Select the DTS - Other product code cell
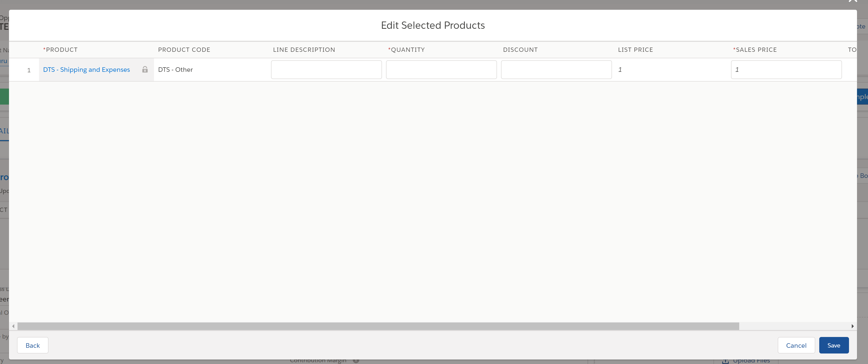The width and height of the screenshot is (868, 364). pos(175,70)
